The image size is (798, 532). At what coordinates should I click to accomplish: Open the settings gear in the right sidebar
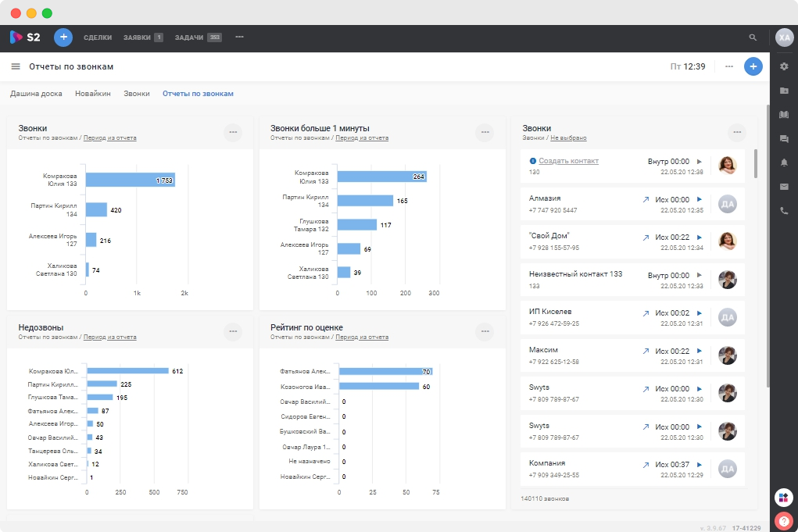coord(784,66)
